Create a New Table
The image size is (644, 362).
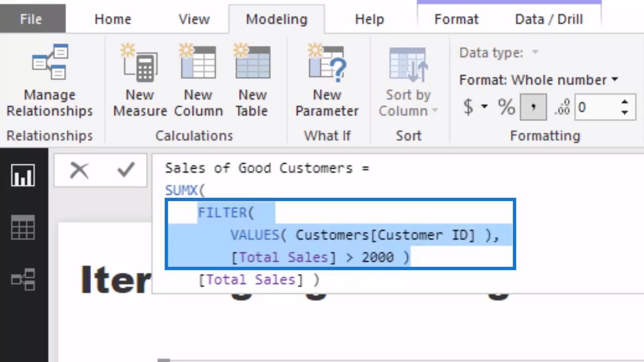[252, 80]
